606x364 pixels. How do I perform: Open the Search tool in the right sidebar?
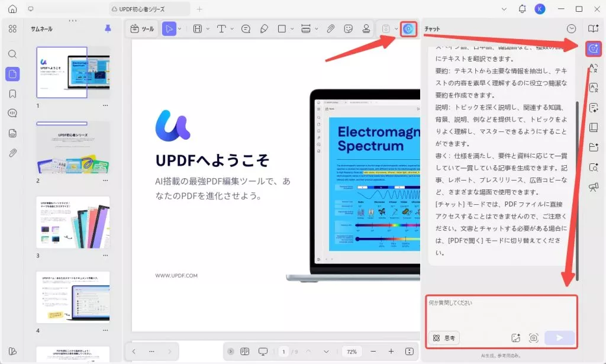pos(592,167)
